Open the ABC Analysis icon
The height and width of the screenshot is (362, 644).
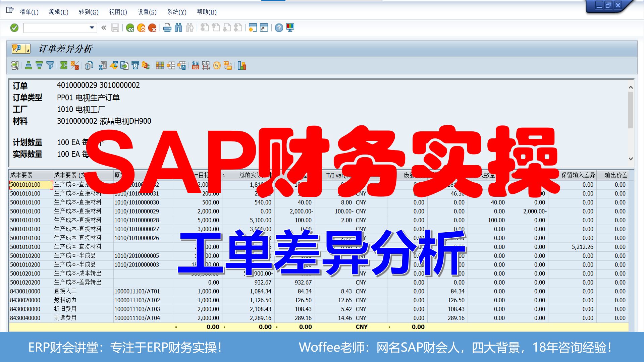click(x=146, y=65)
